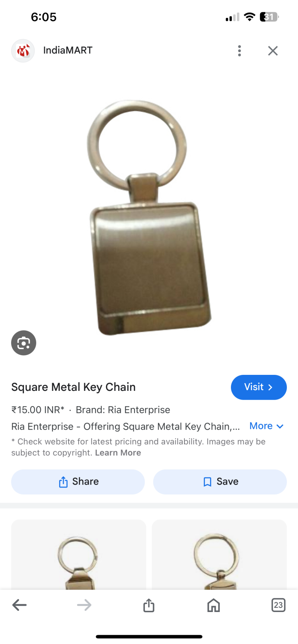Screen dimensions: 298x644
Task: Open the tab switcher showing 23 tabs
Action: [278, 605]
